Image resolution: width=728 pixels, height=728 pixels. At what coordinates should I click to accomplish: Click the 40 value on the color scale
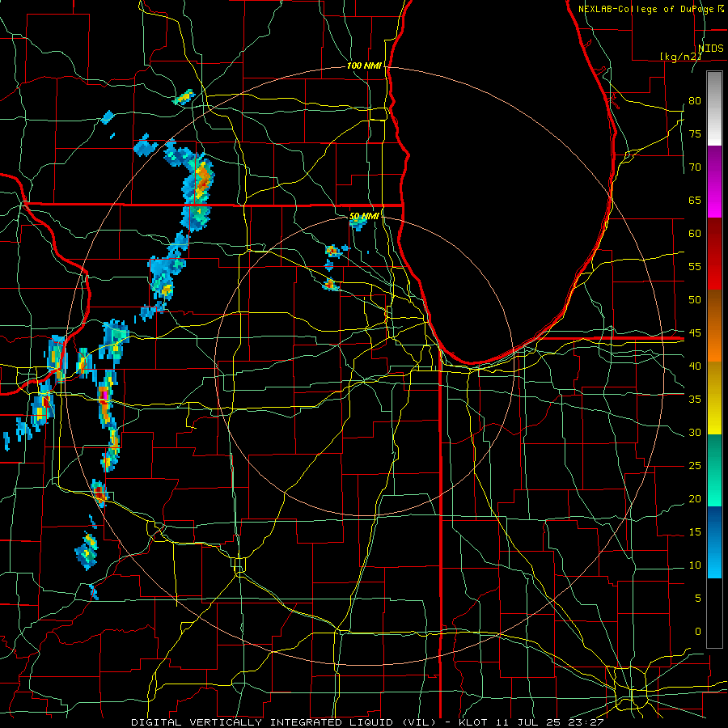[695, 366]
